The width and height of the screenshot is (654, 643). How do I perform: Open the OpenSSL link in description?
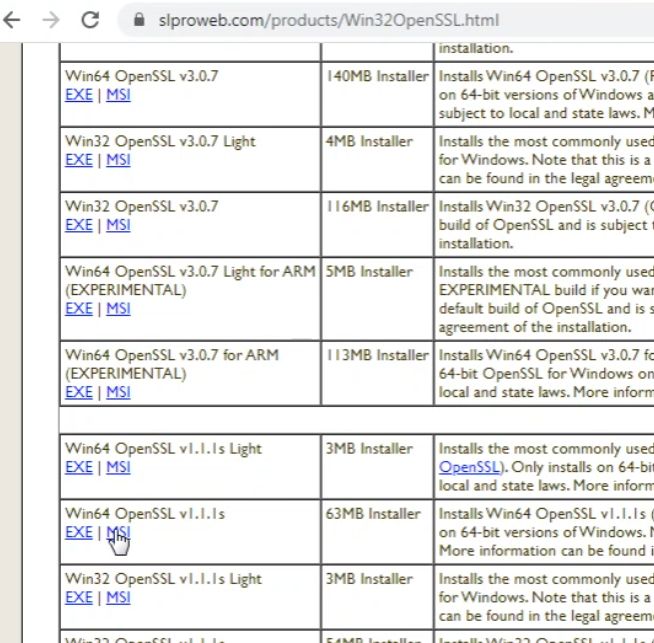pyautogui.click(x=469, y=467)
